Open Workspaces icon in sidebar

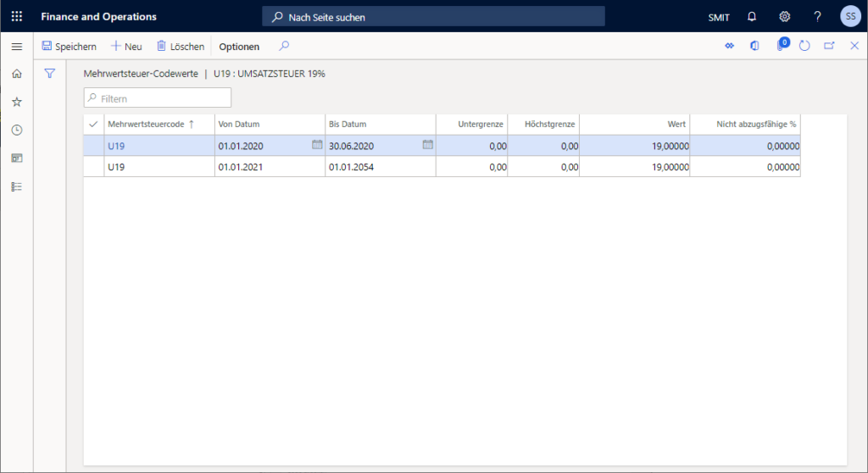(17, 159)
